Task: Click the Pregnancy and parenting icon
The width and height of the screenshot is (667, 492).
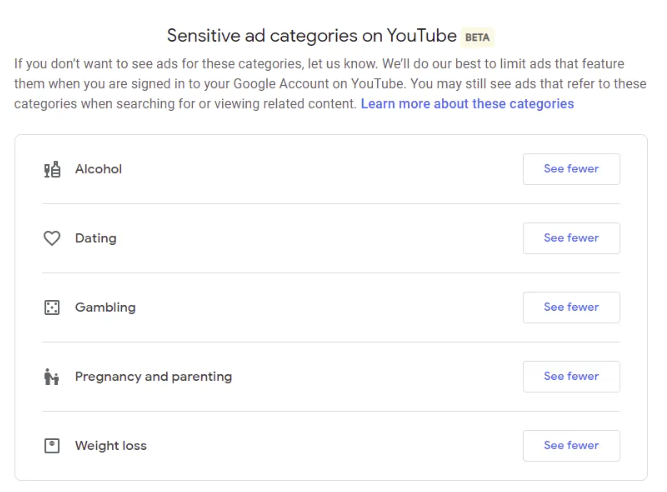Action: [x=51, y=377]
